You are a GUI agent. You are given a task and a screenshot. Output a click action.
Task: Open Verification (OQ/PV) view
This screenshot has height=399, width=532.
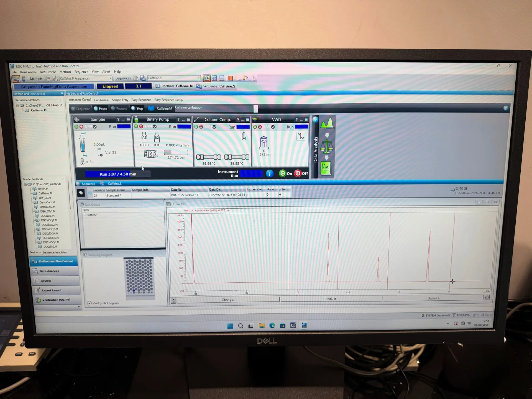tap(57, 300)
